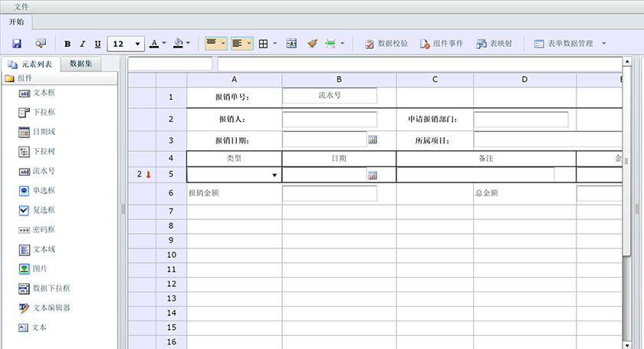Expand the arrow after 表单数据管理
The image size is (644, 349).
click(x=604, y=43)
